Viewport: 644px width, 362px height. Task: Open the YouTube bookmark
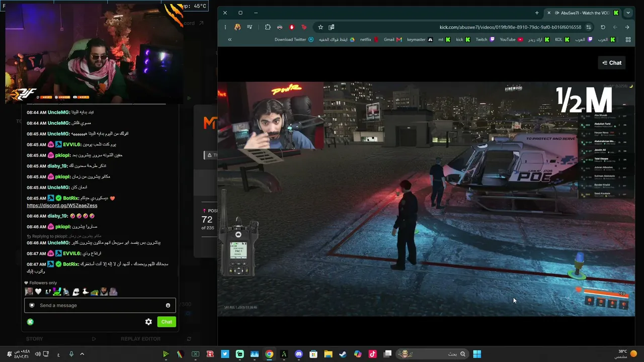point(511,40)
